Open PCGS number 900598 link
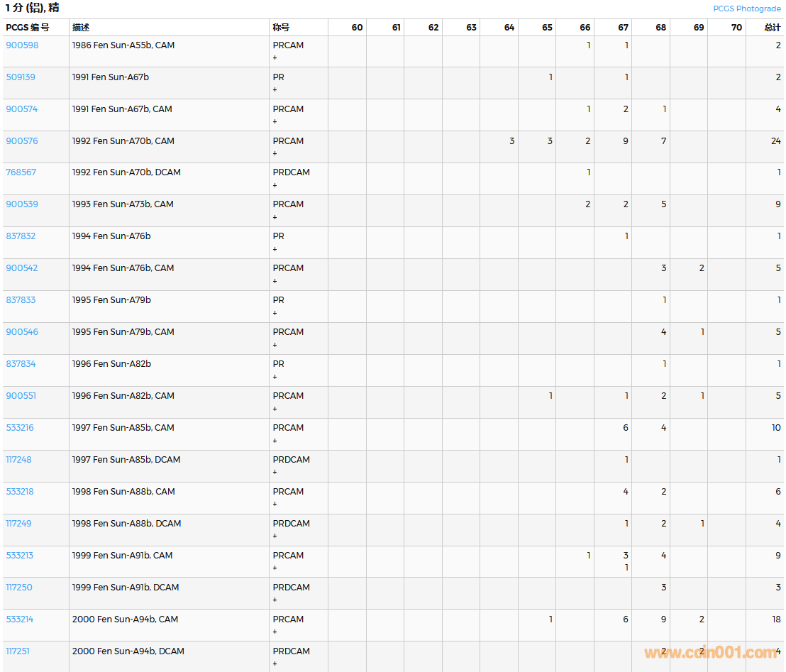This screenshot has height=672, width=786. click(x=22, y=45)
